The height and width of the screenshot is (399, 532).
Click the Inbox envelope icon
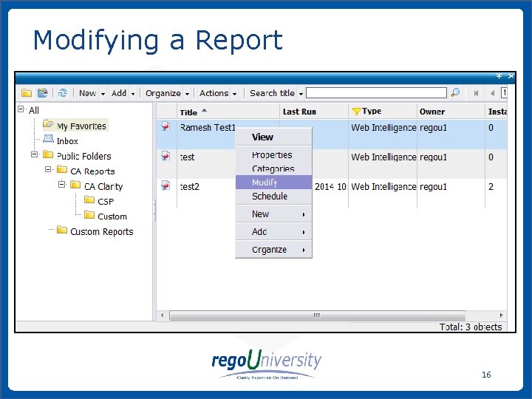(x=49, y=138)
